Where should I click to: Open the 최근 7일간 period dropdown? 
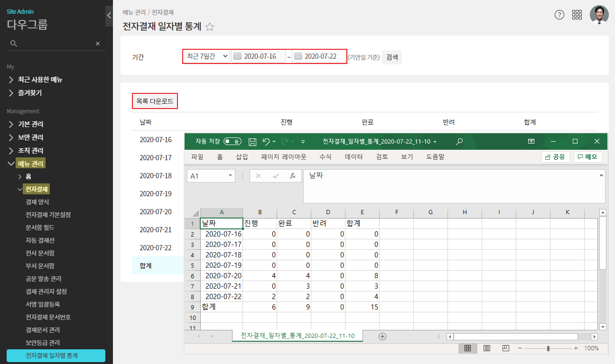click(x=207, y=56)
